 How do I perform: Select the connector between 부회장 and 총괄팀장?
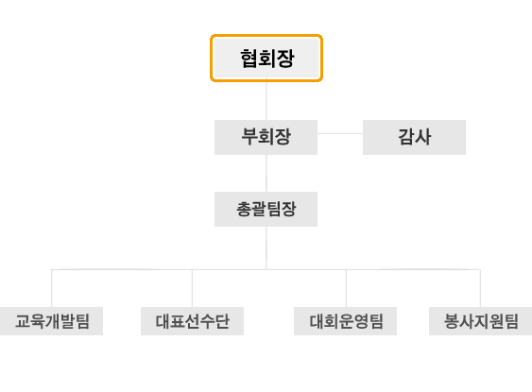(x=266, y=173)
